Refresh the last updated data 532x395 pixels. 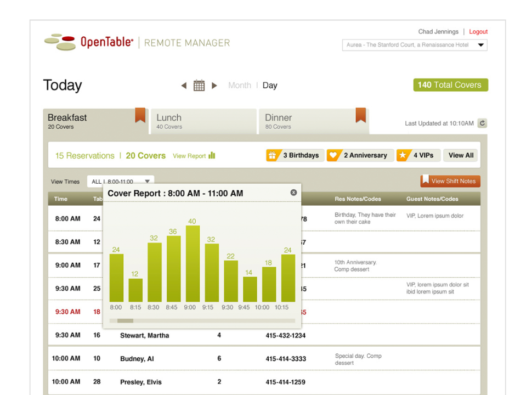coord(482,123)
